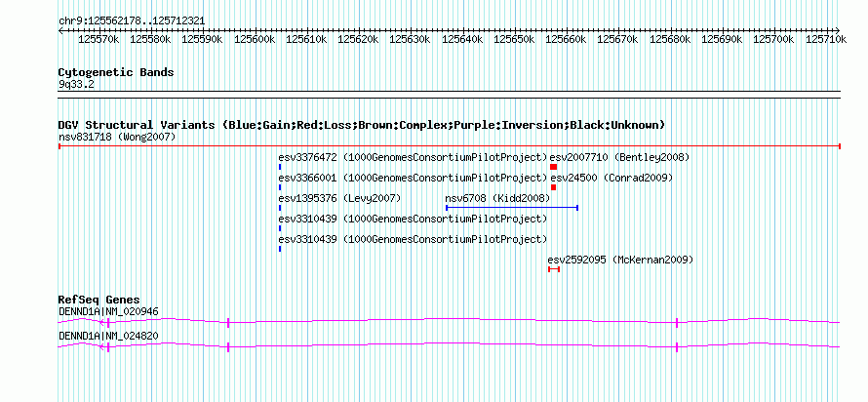Click the chr9:125562178..125712321 coordinate label
Viewport: 868px width, 402px height.
[x=132, y=20]
